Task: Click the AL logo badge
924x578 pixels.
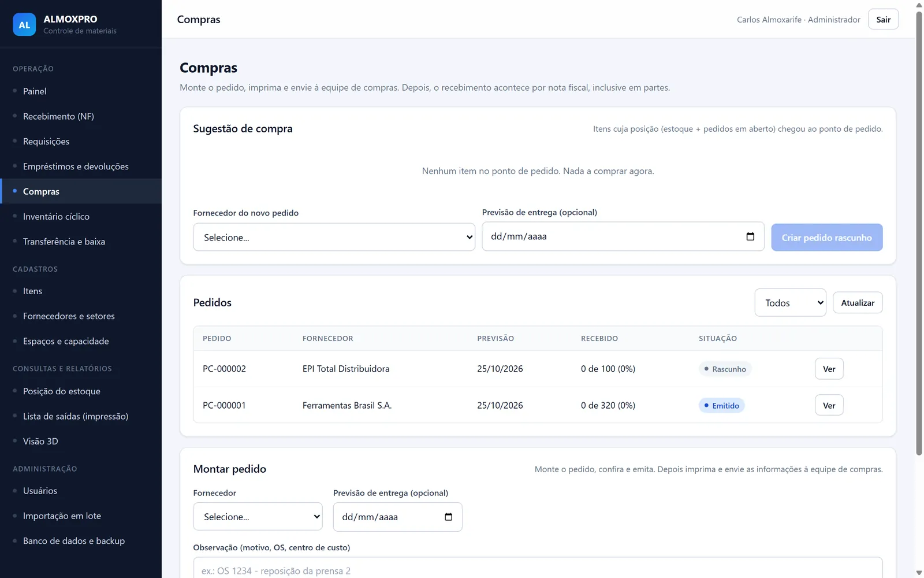Action: coord(24,24)
